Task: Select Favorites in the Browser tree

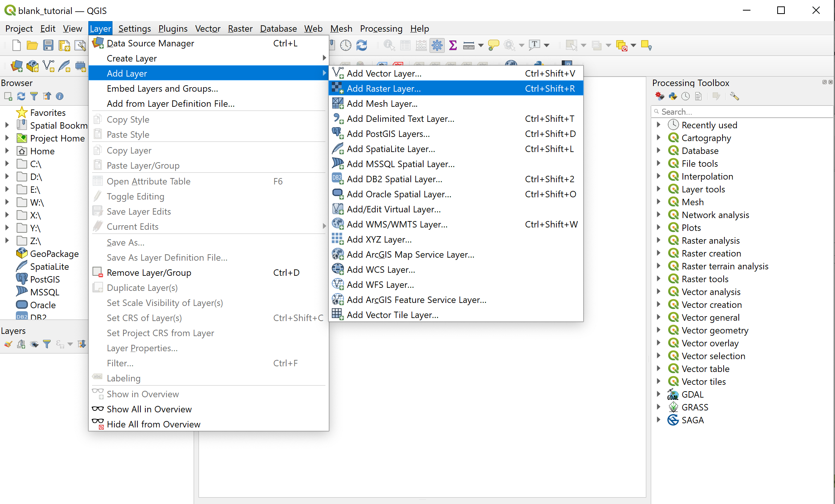Action: click(48, 112)
